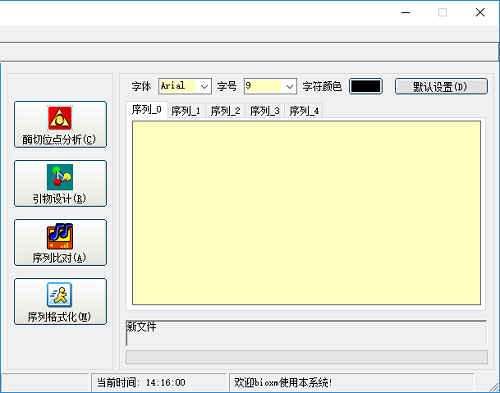Switch to the 序列_2 tab
Image resolution: width=500 pixels, height=393 pixels.
click(225, 111)
